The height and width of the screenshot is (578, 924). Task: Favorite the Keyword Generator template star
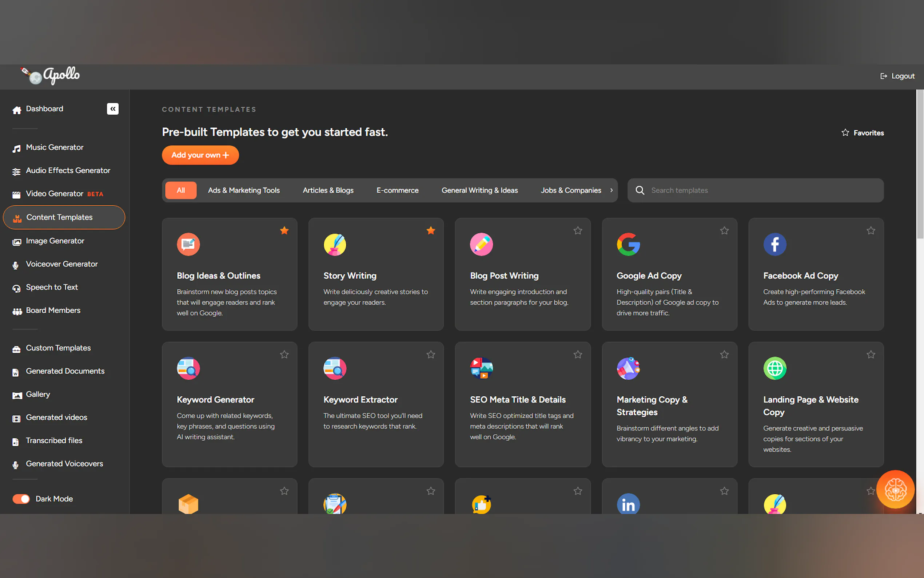pyautogui.click(x=284, y=355)
